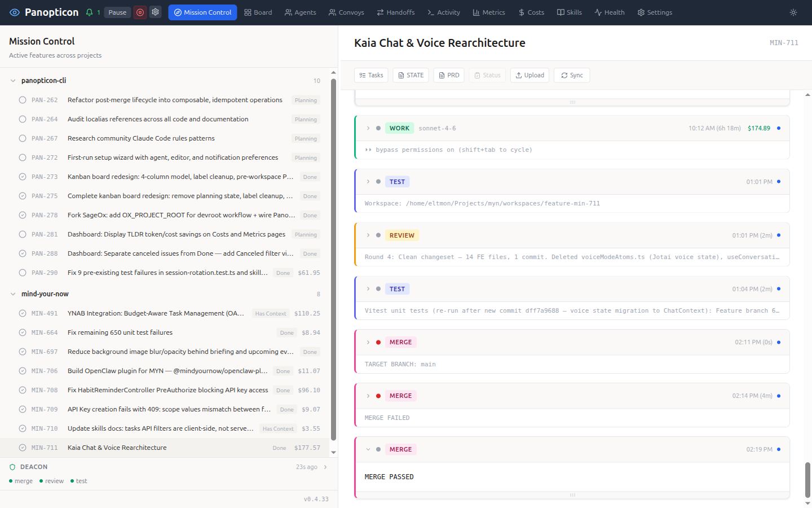The width and height of the screenshot is (812, 508).
Task: Click the blue dot on WORK card
Action: (779, 128)
